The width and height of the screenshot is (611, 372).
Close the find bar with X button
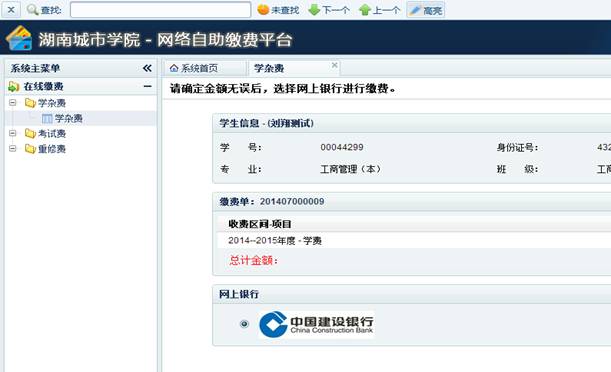click(x=11, y=9)
